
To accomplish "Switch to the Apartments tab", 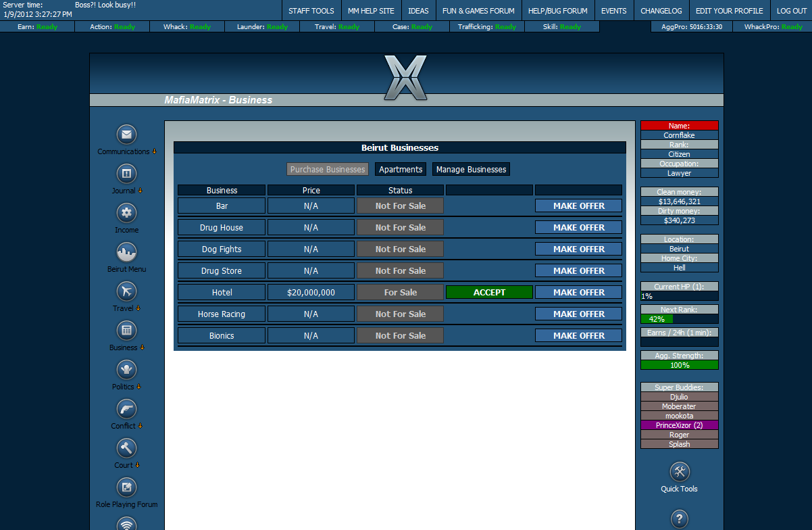I will [x=401, y=170].
